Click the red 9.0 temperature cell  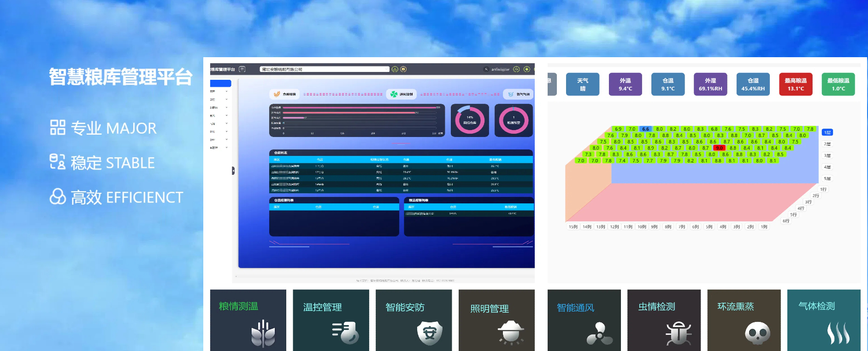(x=719, y=148)
